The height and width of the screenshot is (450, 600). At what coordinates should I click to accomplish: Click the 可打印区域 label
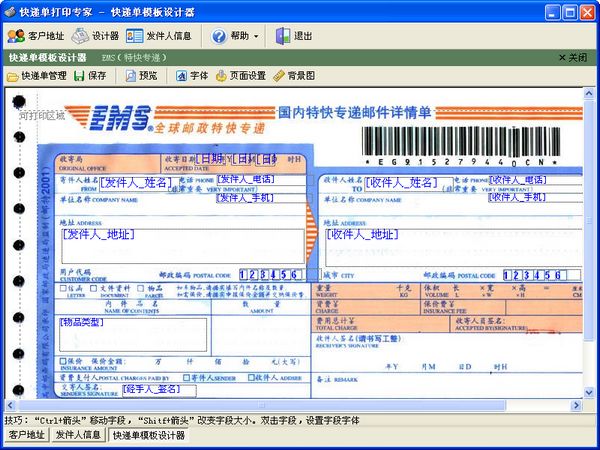42,116
